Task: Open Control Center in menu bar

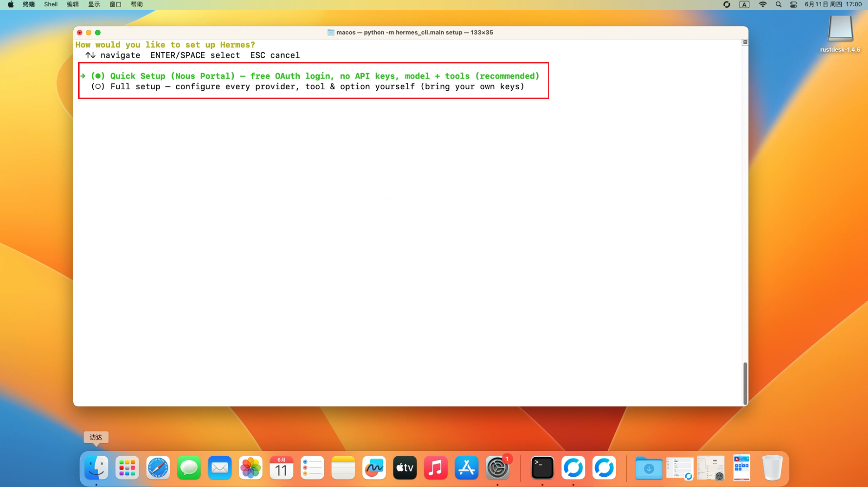Action: pyautogui.click(x=793, y=4)
